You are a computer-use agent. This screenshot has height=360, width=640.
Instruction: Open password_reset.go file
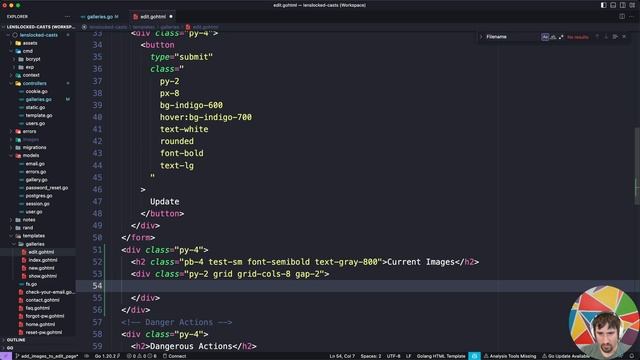pyautogui.click(x=47, y=188)
